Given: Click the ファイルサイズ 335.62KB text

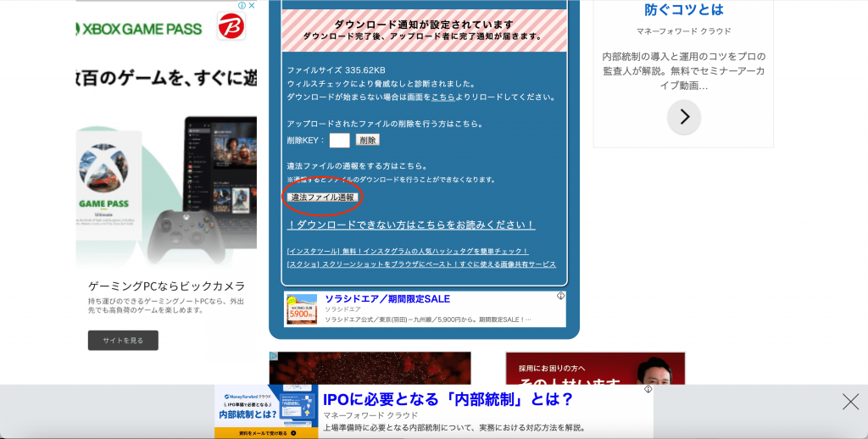Looking at the screenshot, I should (x=336, y=70).
